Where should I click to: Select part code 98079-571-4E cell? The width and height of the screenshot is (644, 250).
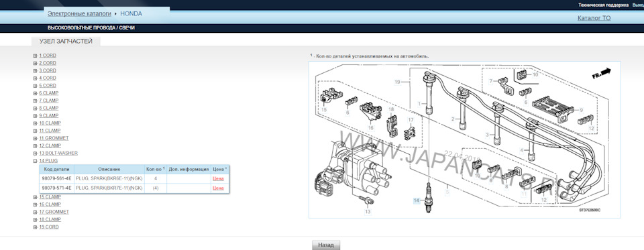(56, 188)
